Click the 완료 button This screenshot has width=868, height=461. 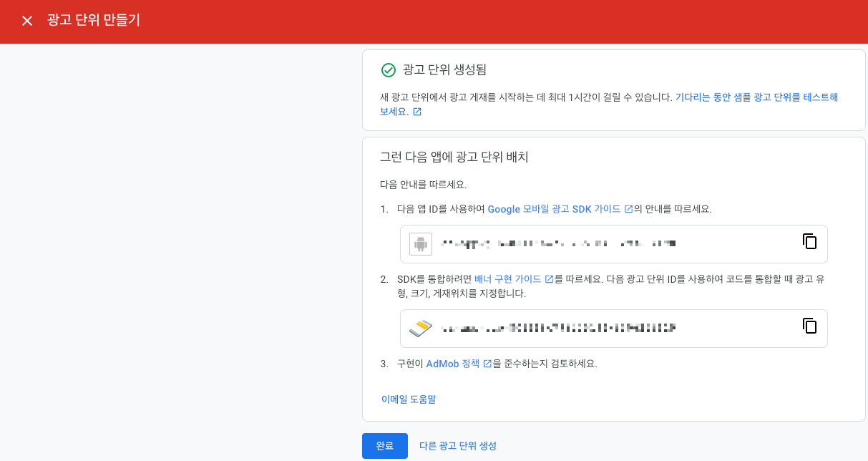point(385,445)
